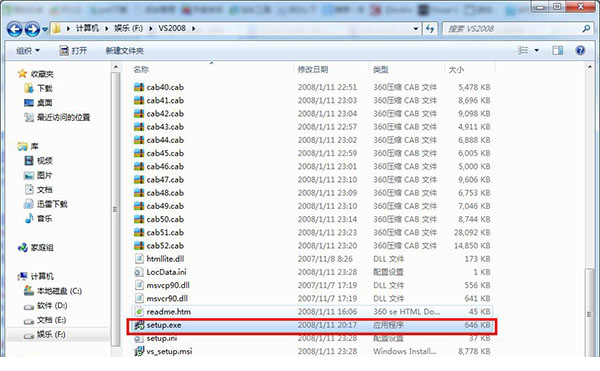Sort by the 类型 column header
Image resolution: width=600 pixels, height=371 pixels.
[380, 70]
